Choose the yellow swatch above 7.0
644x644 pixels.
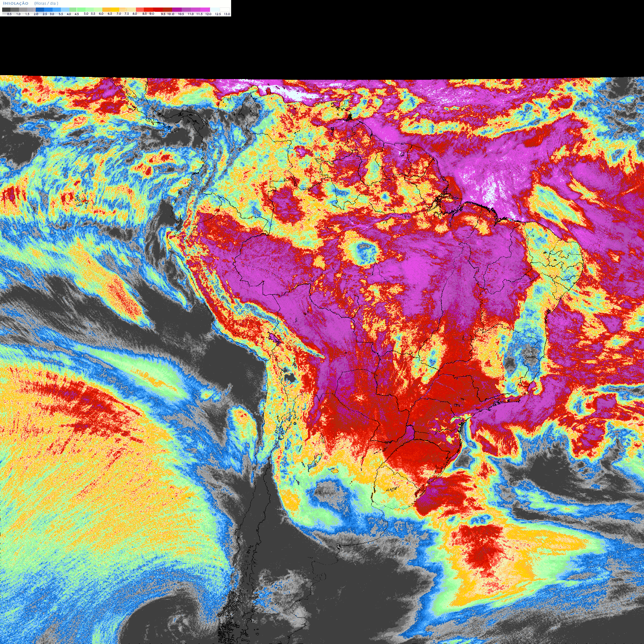pyautogui.click(x=115, y=10)
